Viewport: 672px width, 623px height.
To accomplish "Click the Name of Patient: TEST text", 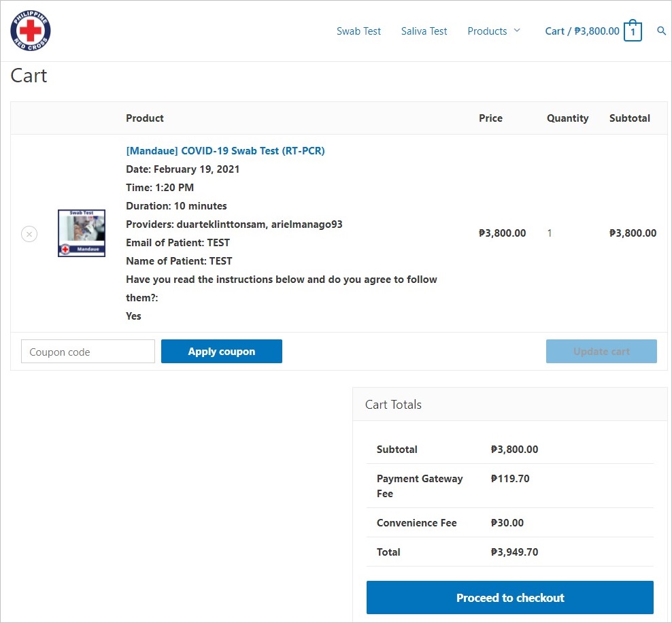I will click(179, 261).
